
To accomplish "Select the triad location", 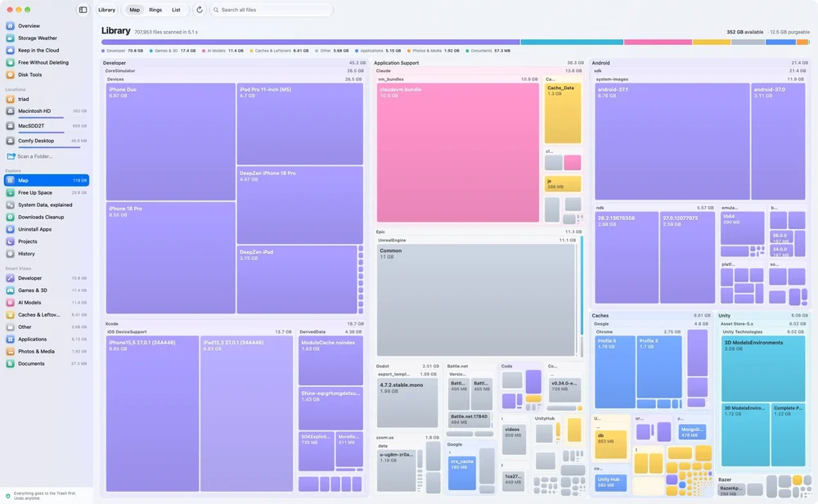I will coord(47,99).
